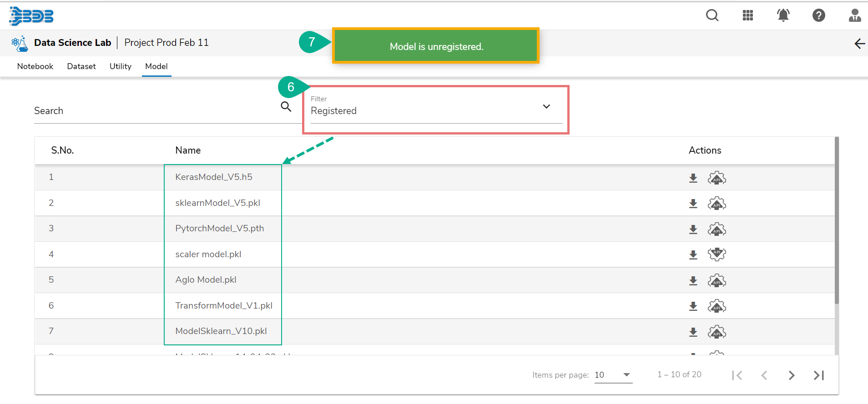
Task: Open the help question mark icon
Action: [818, 16]
